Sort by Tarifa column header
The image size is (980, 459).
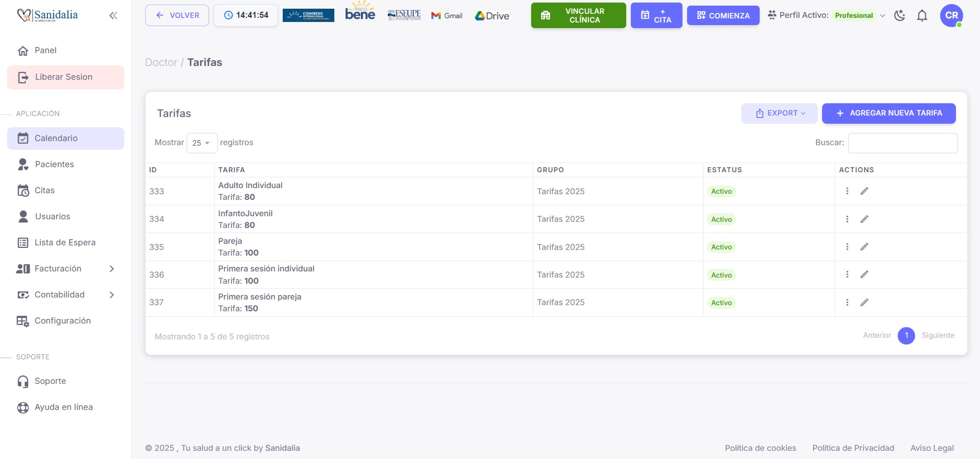[373, 170]
